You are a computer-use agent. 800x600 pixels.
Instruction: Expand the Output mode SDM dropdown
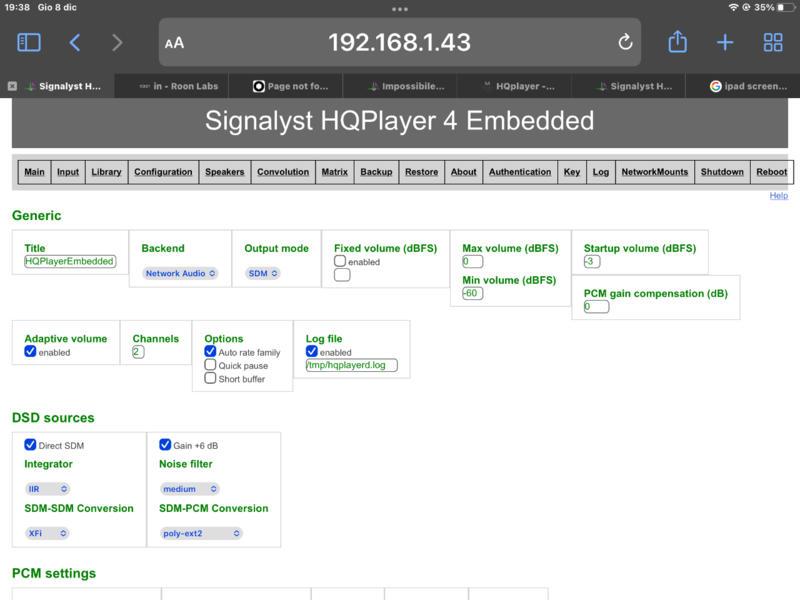click(x=263, y=273)
